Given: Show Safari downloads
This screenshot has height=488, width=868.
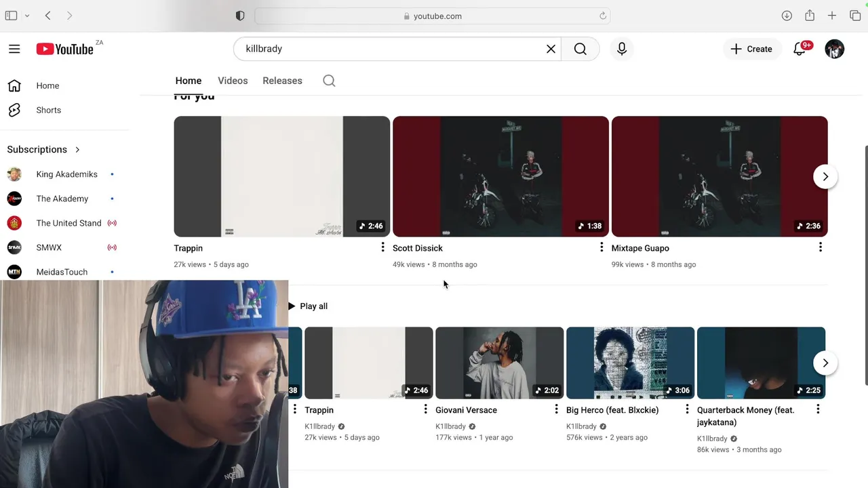Looking at the screenshot, I should (787, 16).
